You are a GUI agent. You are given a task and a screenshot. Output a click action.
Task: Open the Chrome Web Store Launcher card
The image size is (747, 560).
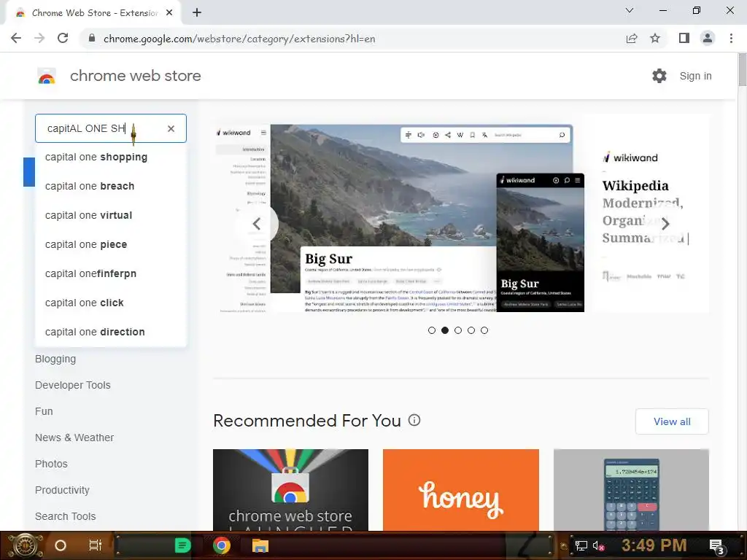pyautogui.click(x=290, y=490)
